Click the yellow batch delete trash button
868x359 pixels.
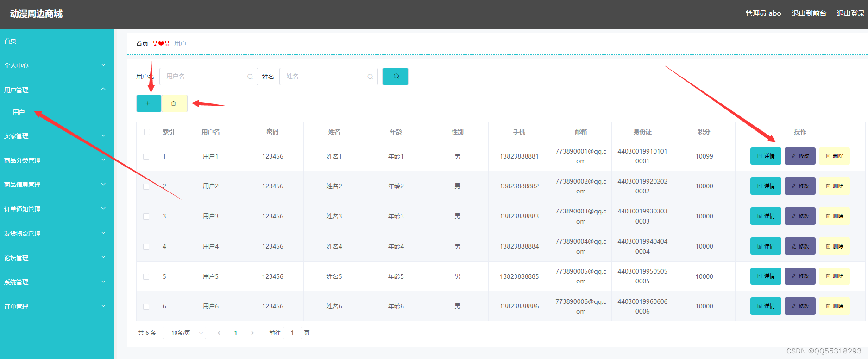coord(174,103)
